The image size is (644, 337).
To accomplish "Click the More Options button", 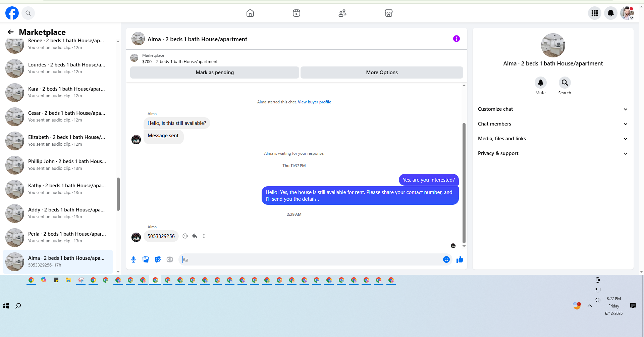I will pyautogui.click(x=382, y=73).
